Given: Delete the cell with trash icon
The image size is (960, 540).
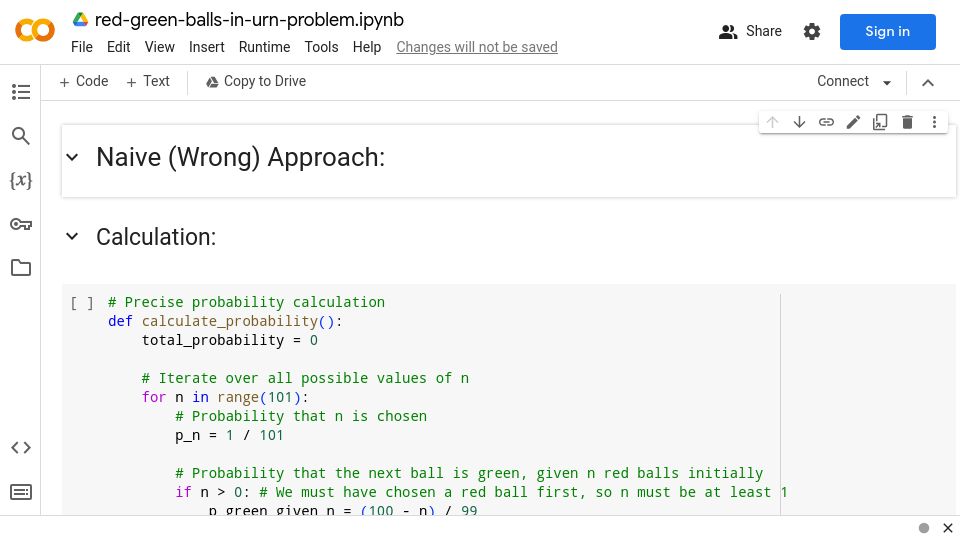Looking at the screenshot, I should coord(907,122).
